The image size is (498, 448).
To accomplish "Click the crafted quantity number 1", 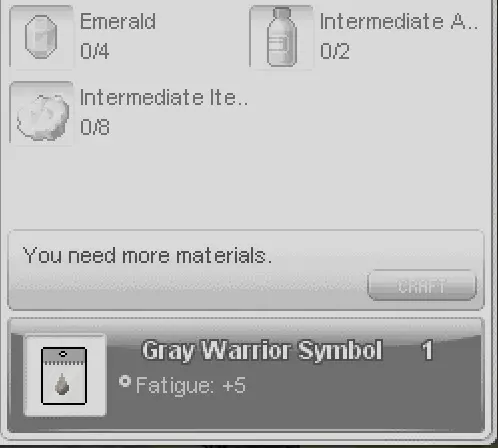I will coord(427,350).
